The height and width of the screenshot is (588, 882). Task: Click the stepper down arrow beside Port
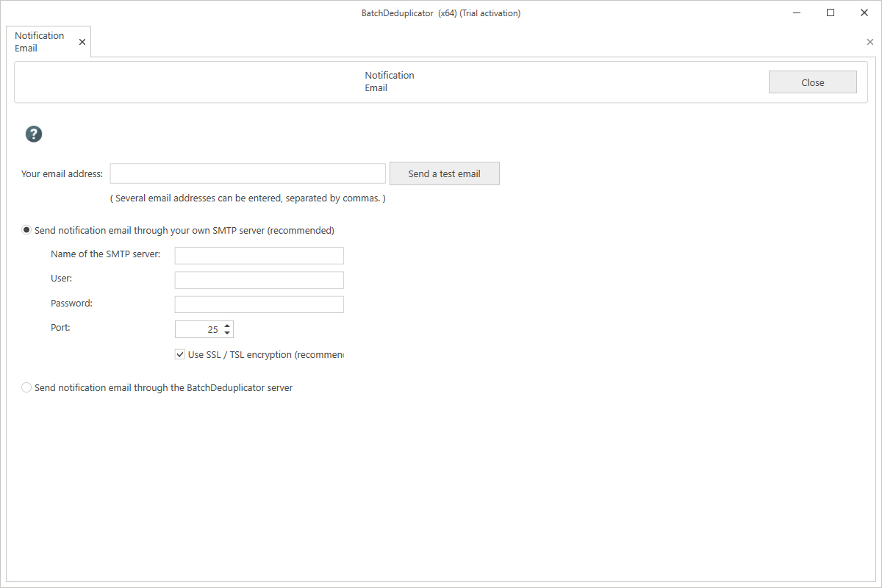point(227,332)
